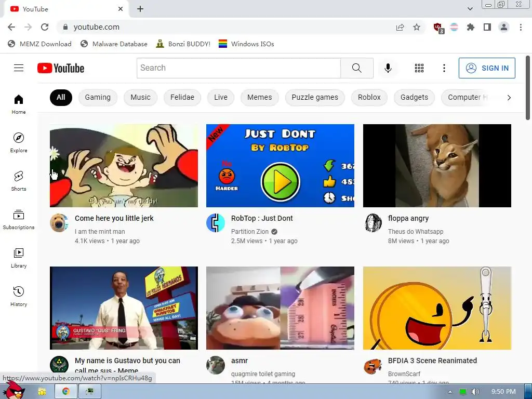Open Library in the sidebar

point(19,258)
